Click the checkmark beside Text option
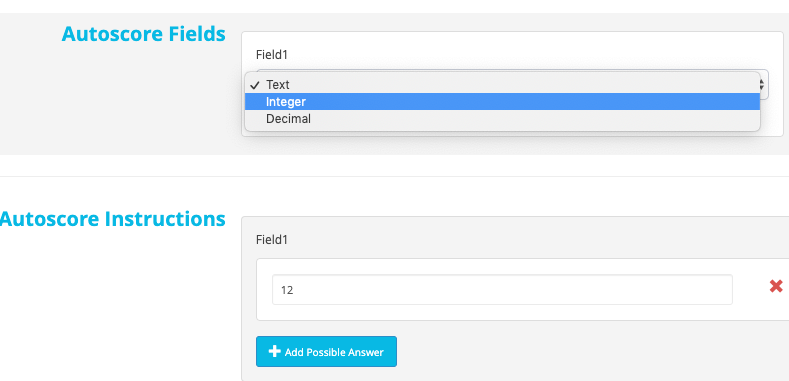Viewport: 789px width, 381px height. 255,85
